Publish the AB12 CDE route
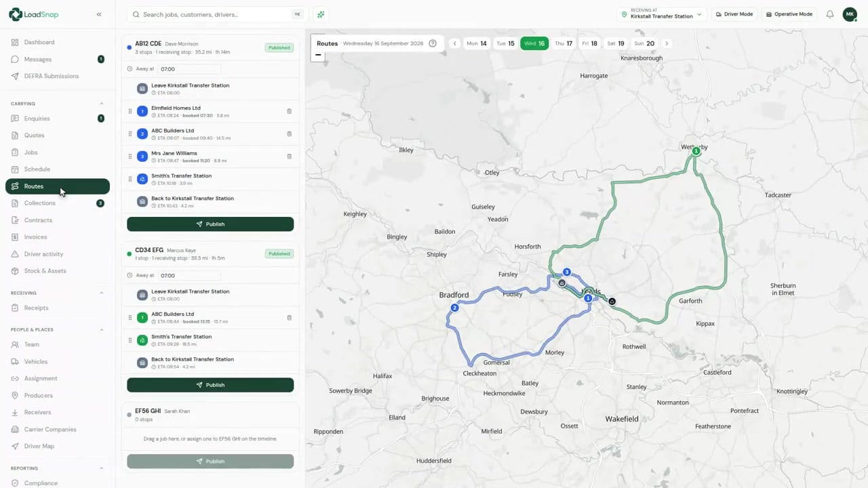Image resolution: width=868 pixels, height=488 pixels. pyautogui.click(x=210, y=224)
